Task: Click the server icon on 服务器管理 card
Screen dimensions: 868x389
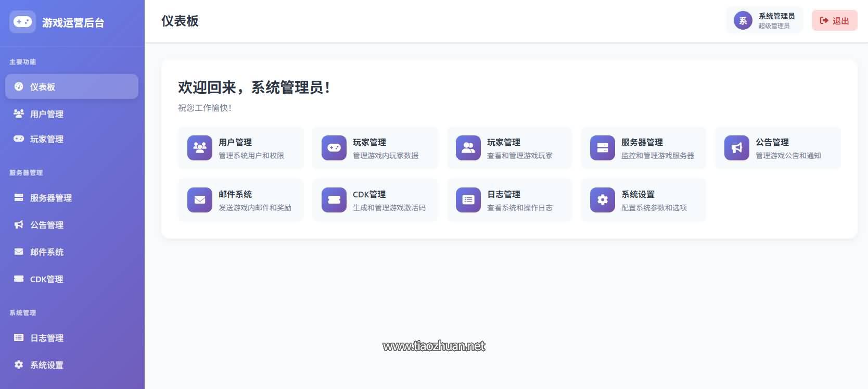Action: coord(603,148)
